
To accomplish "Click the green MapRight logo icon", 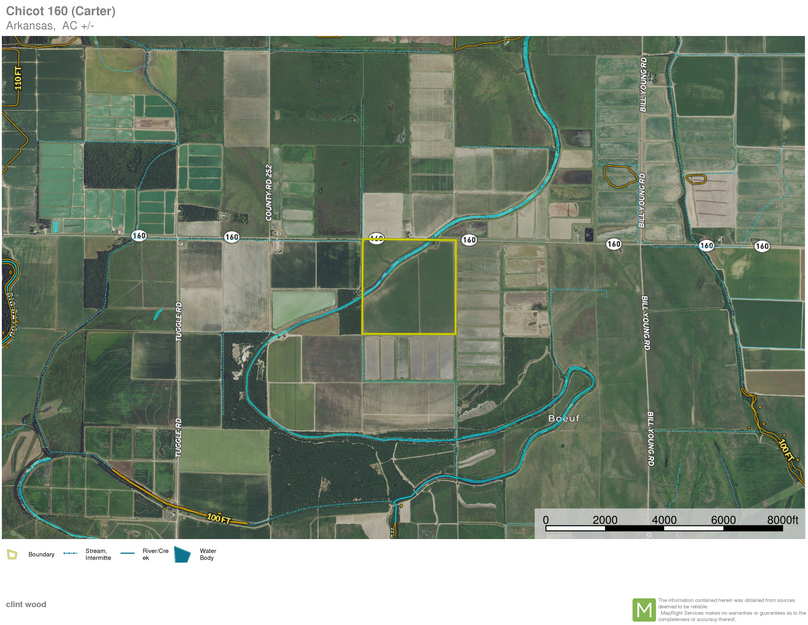I will pyautogui.click(x=644, y=609).
